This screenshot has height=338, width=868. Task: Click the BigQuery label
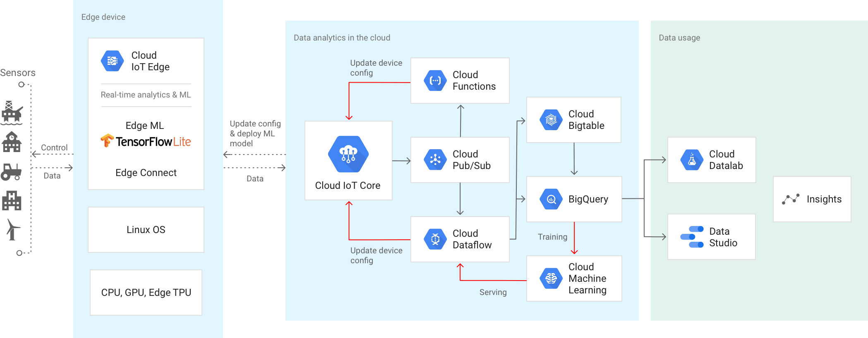click(x=588, y=199)
